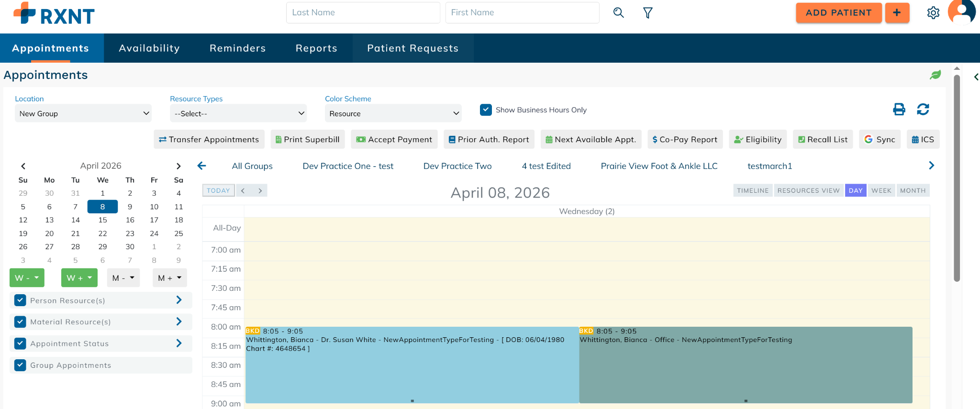
Task: Refresh appointments with the sync arrows icon
Action: [923, 110]
